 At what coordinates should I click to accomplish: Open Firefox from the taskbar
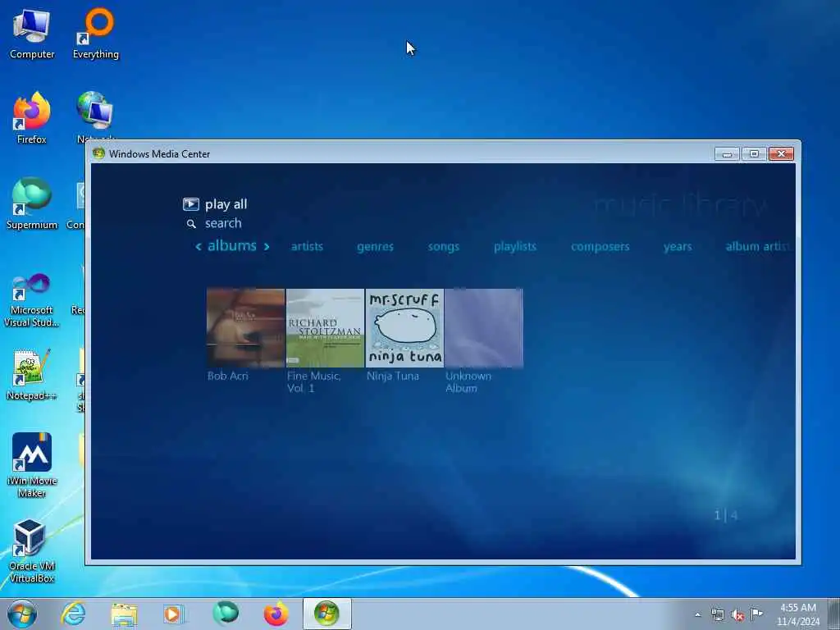(276, 614)
